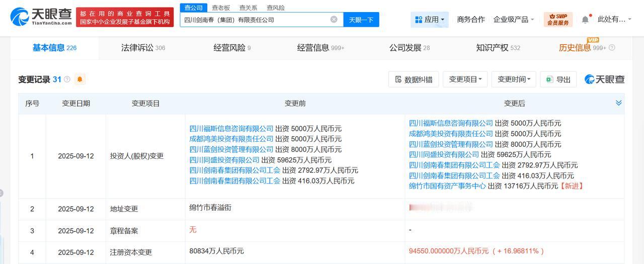This screenshot has height=264, width=644.
Task: Click the 数据纠错 button
Action: click(414, 79)
